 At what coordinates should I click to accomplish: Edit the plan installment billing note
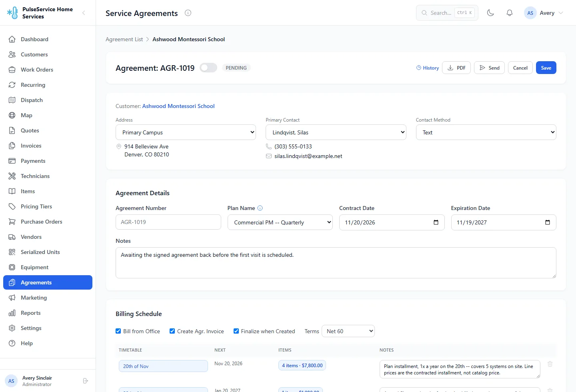[460, 369]
